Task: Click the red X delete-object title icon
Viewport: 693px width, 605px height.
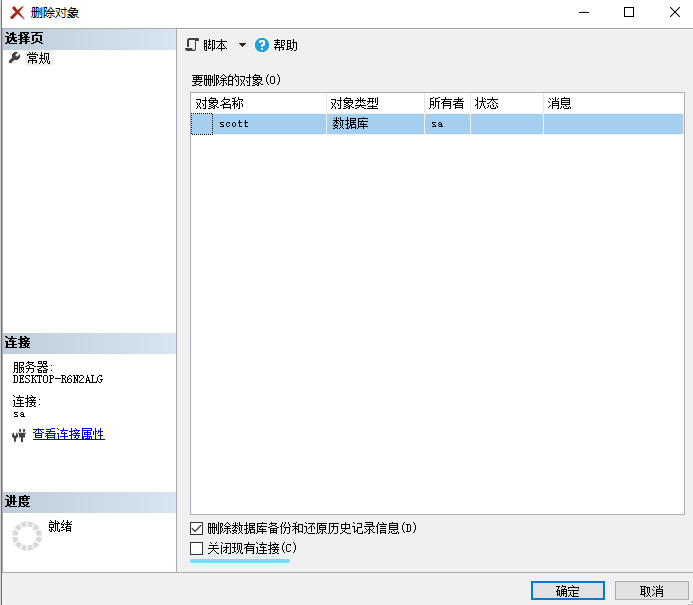Action: tap(17, 12)
